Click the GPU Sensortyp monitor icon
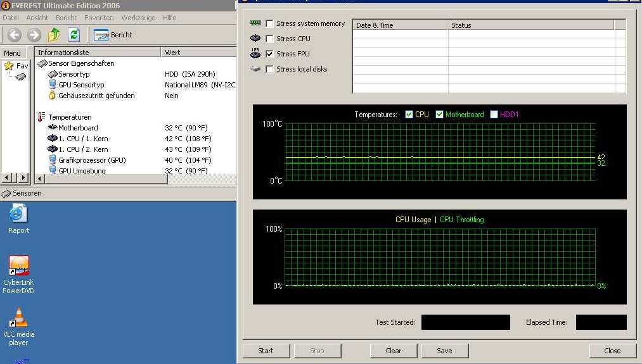Image resolution: width=642 pixels, height=364 pixels. click(52, 84)
